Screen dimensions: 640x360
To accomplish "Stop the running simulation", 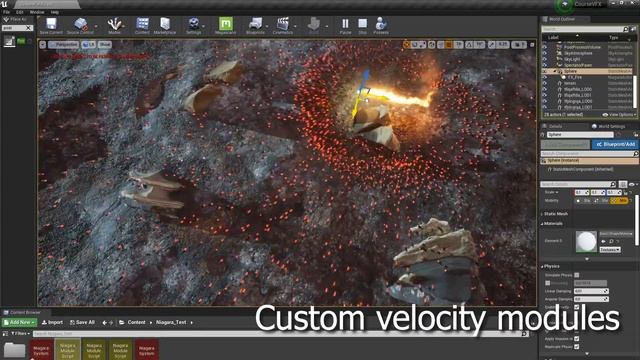I will coord(362,26).
